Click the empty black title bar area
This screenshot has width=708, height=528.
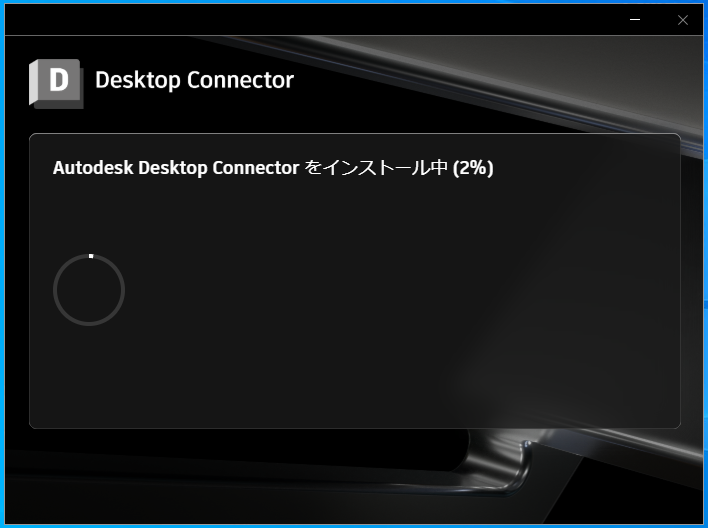tap(316, 20)
